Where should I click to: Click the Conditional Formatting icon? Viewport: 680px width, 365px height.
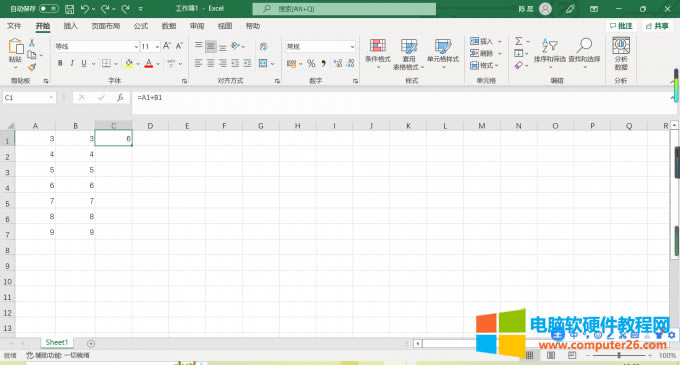pyautogui.click(x=378, y=46)
